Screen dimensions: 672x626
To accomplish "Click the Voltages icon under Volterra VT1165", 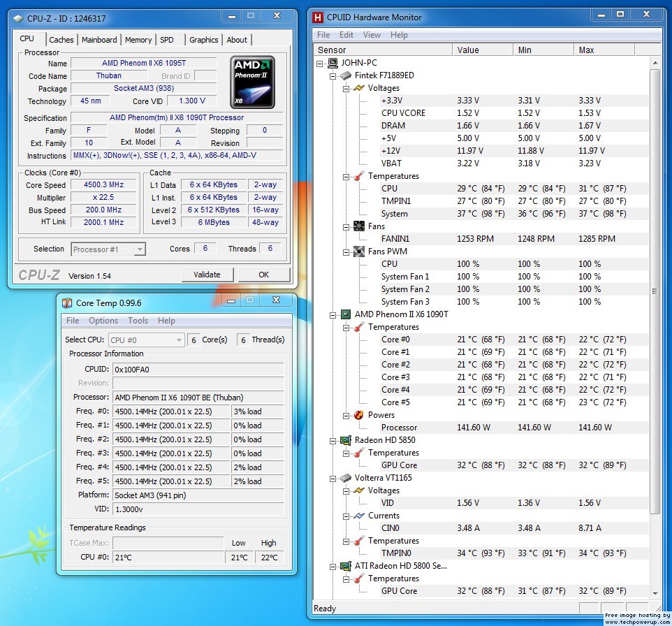I will pos(359,490).
